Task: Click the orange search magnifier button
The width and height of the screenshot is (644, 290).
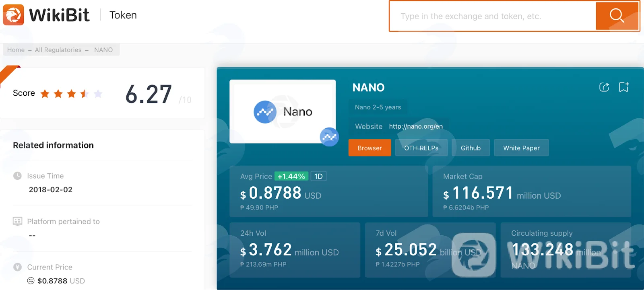Action: (x=617, y=16)
